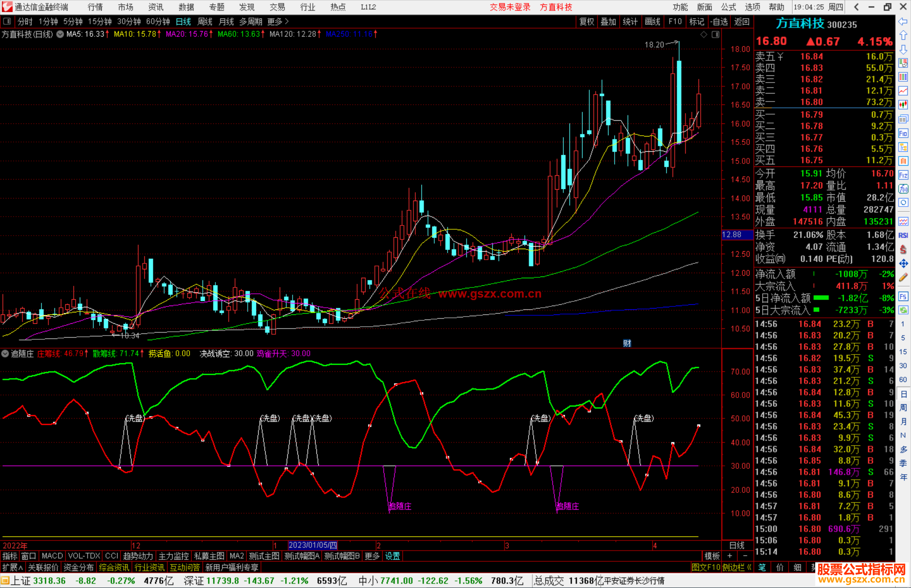
Task: Open the 公式 menu
Action: click(728, 7)
